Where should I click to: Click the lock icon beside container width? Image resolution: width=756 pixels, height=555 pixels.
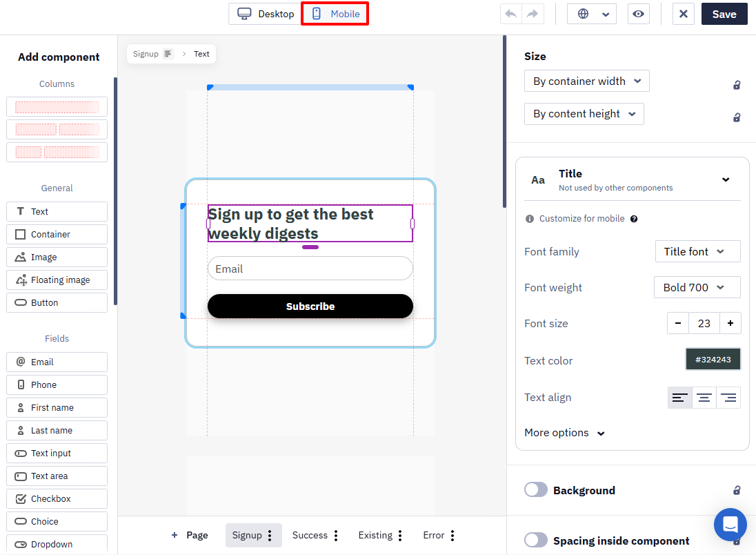(737, 85)
